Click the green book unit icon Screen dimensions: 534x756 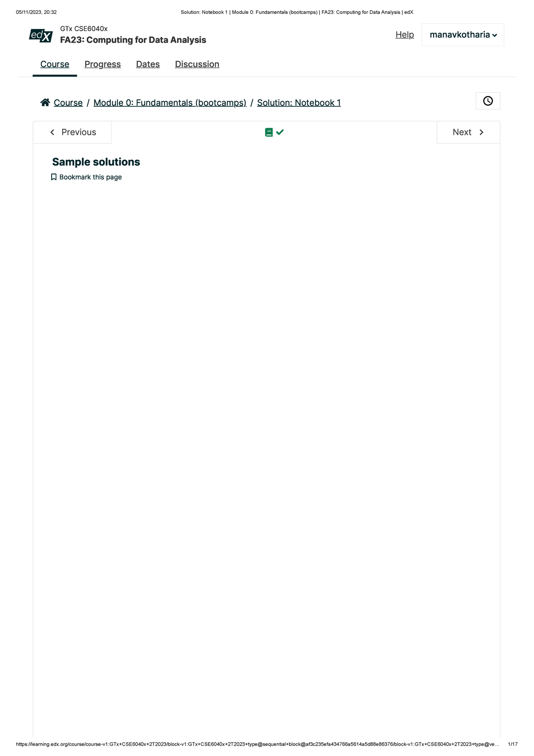point(269,132)
